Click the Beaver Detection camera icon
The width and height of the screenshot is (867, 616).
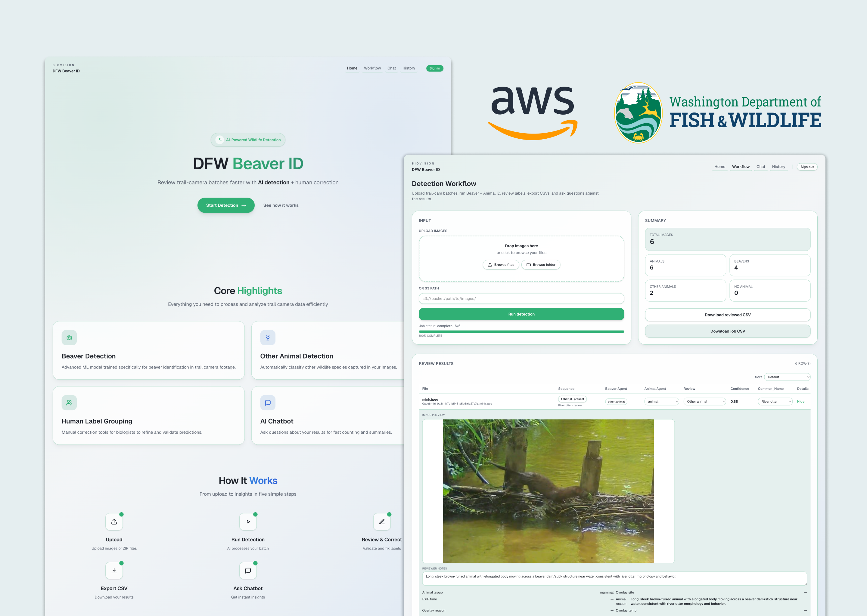click(69, 337)
